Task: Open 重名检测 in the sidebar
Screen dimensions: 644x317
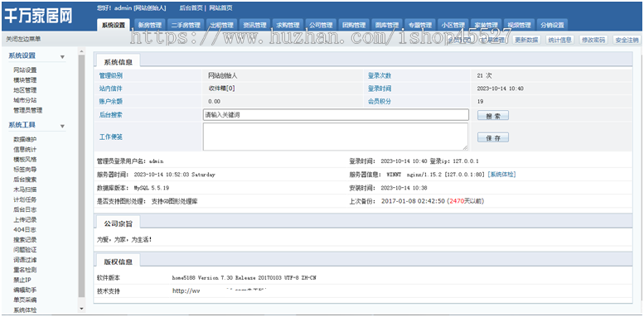Action: point(25,270)
